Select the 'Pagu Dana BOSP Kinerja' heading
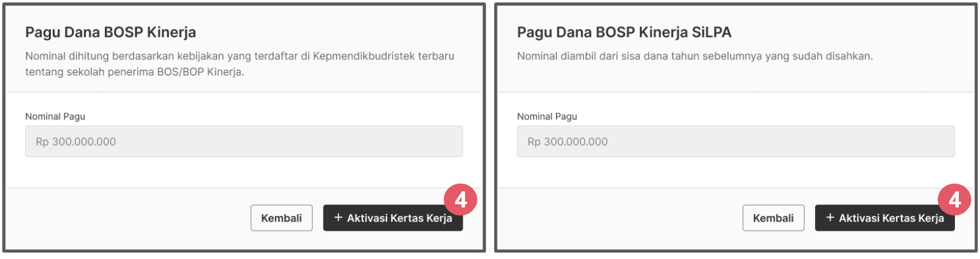Image resolution: width=980 pixels, height=259 pixels. pos(110,32)
